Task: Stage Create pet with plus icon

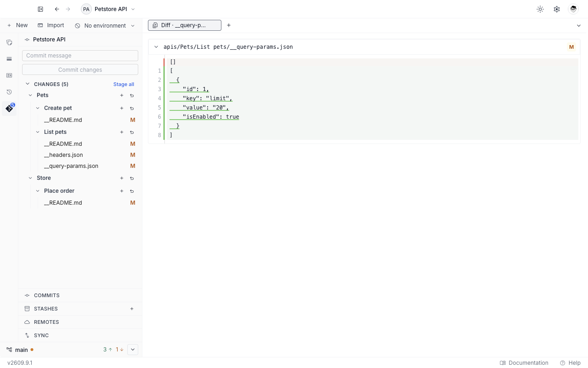Action: coord(122,108)
